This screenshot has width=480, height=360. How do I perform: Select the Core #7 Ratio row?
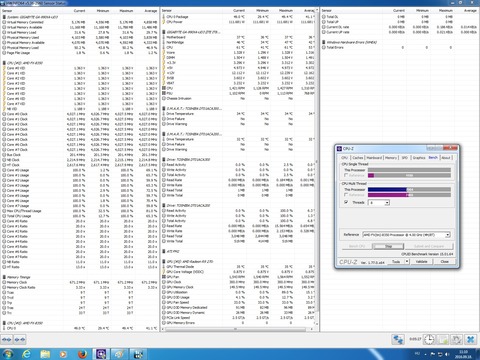pyautogui.click(x=80, y=257)
